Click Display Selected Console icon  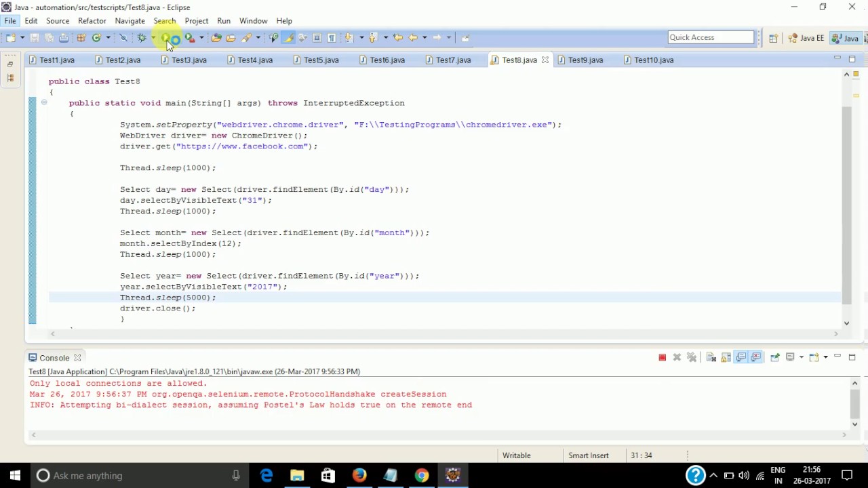[x=790, y=357]
